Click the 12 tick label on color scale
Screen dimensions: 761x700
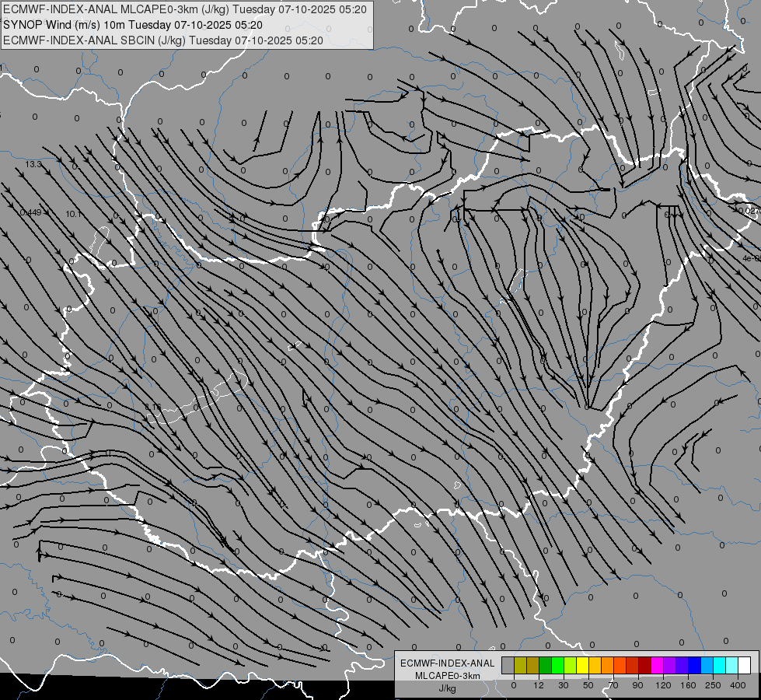pyautogui.click(x=539, y=685)
